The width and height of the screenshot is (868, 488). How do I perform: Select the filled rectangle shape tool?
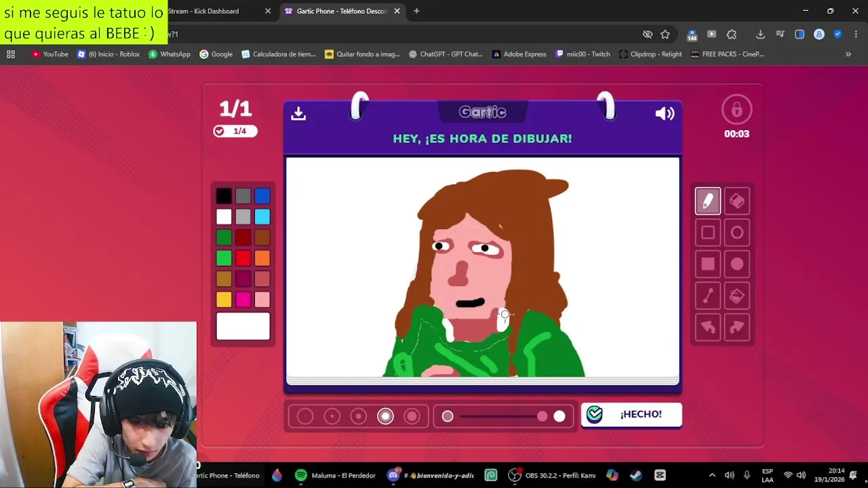(707, 264)
